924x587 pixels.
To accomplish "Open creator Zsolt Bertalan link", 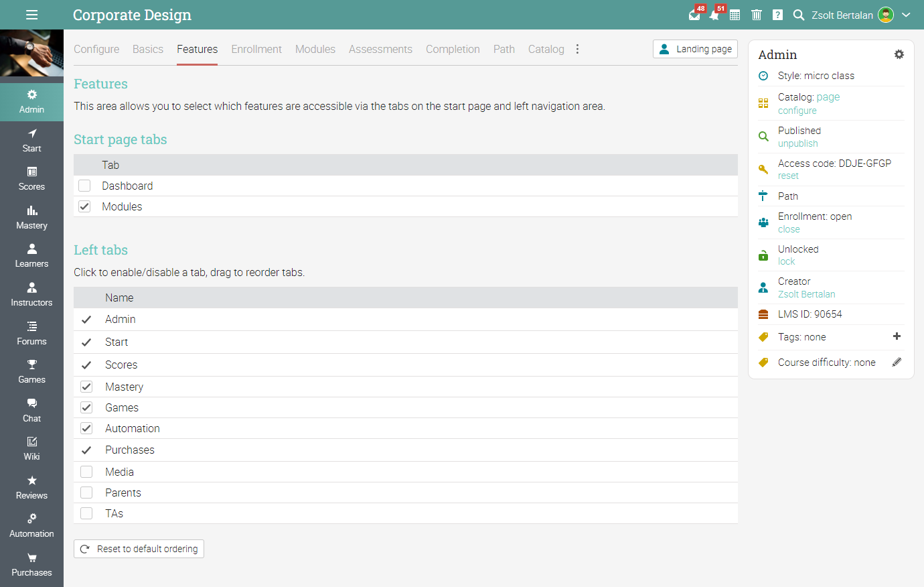I will point(807,294).
